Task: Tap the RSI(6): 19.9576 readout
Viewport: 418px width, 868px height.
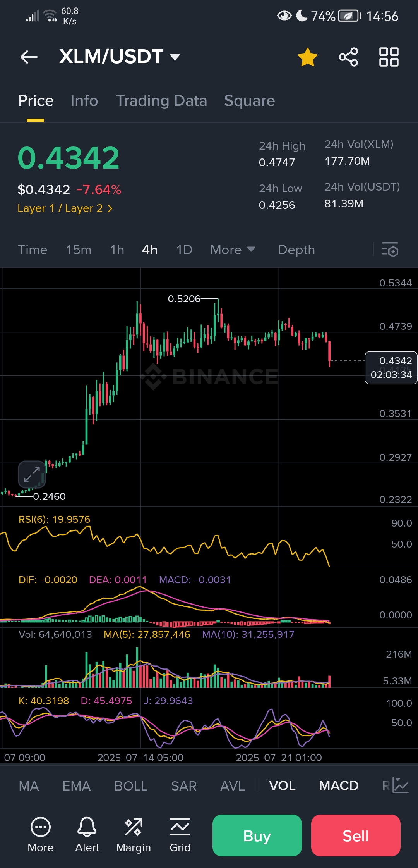Action: (x=54, y=519)
